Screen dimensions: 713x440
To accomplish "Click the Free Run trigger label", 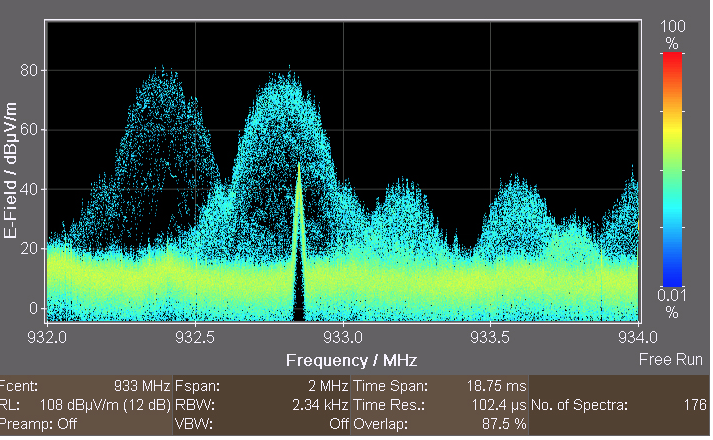I will (x=671, y=360).
